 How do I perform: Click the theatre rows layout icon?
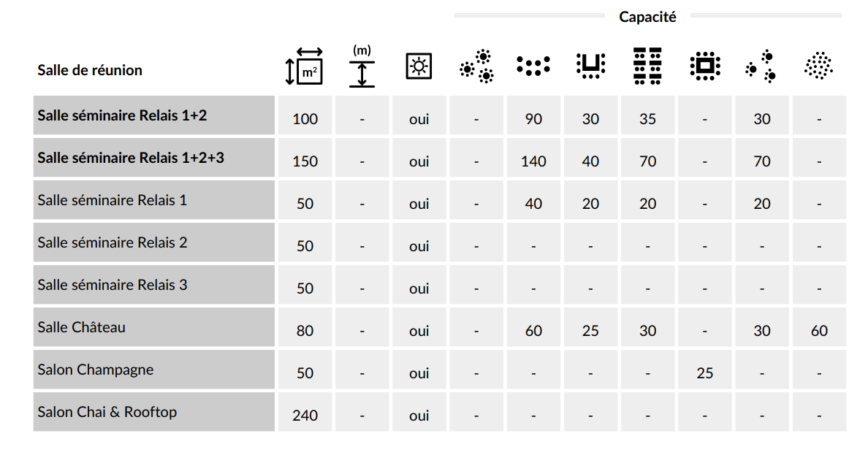tap(533, 66)
